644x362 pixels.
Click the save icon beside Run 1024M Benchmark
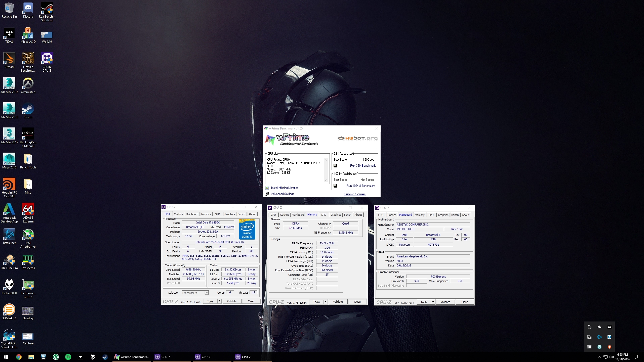335,186
